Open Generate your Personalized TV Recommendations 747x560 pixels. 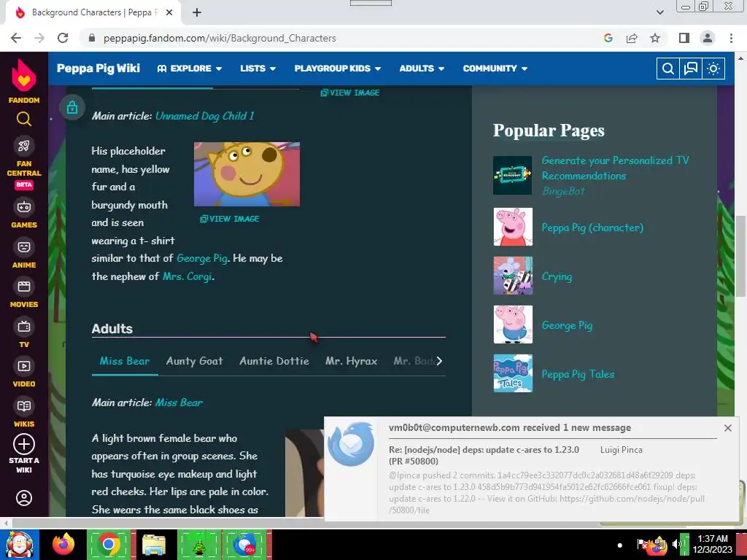pyautogui.click(x=615, y=168)
